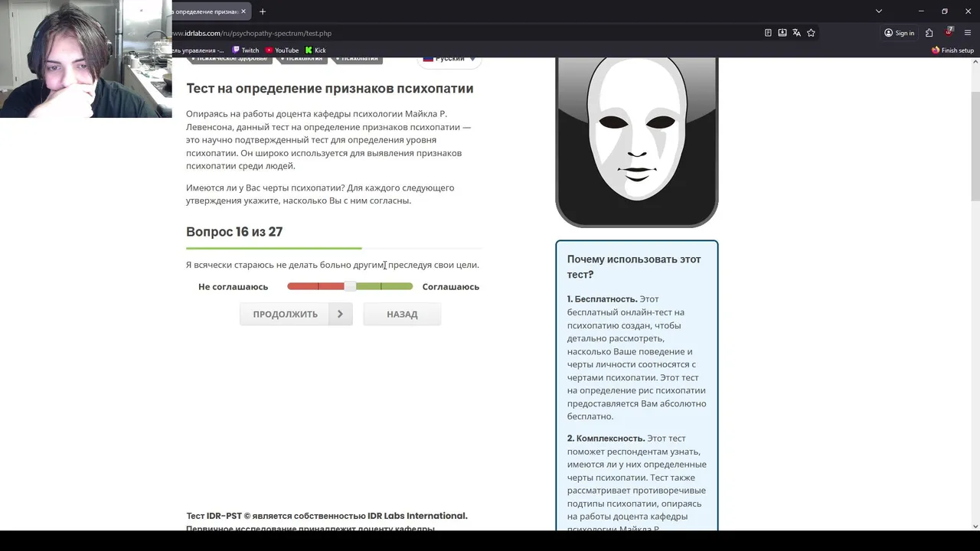Click the red disagree side of slider
980x551 pixels.
coord(315,286)
